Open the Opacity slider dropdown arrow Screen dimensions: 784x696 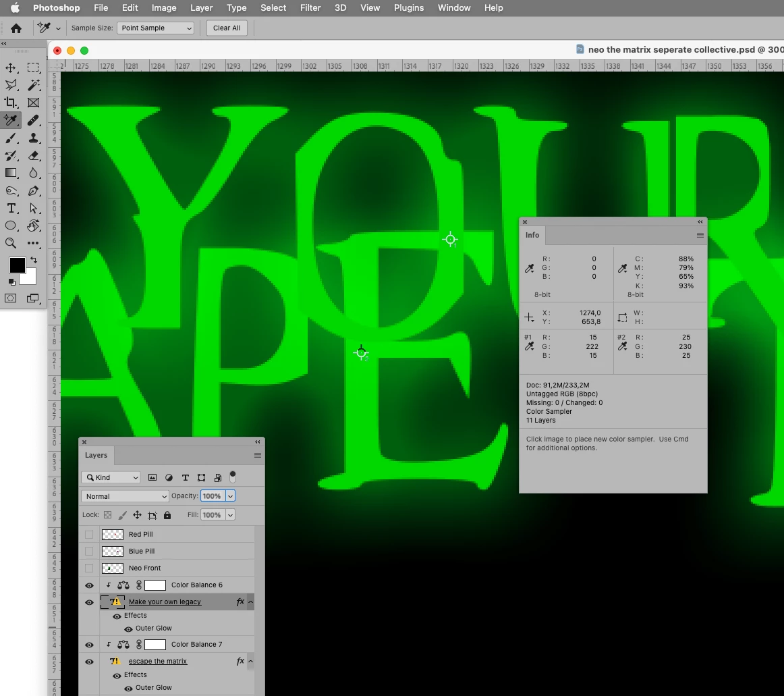(230, 496)
